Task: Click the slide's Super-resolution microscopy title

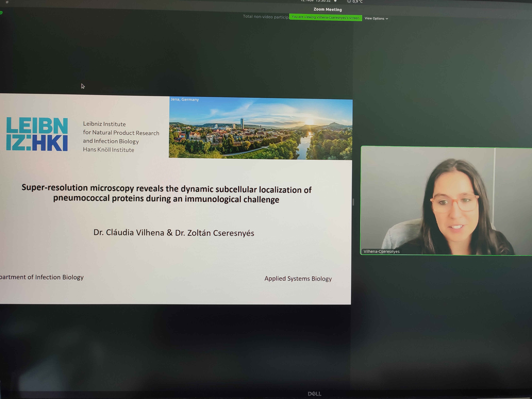Action: click(x=166, y=194)
